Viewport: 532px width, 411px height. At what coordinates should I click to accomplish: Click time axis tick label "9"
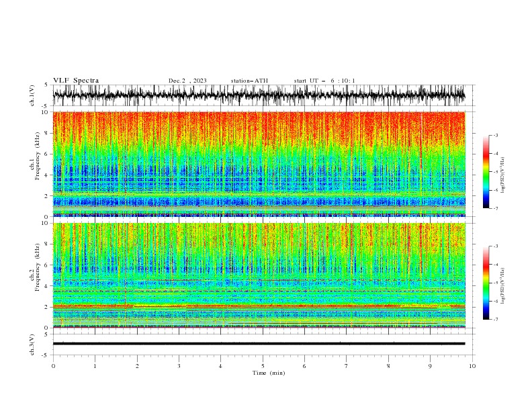coord(430,366)
